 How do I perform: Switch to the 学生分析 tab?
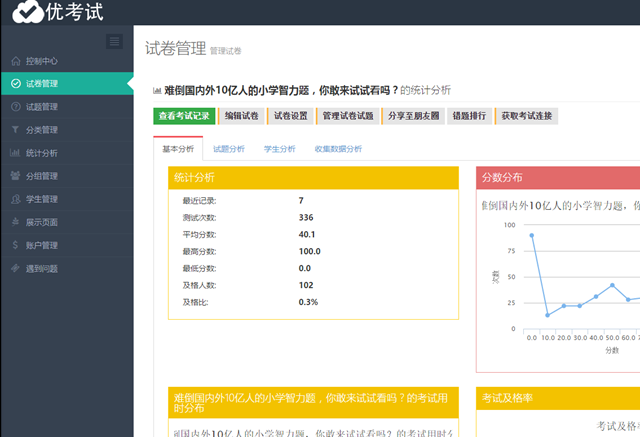279,149
